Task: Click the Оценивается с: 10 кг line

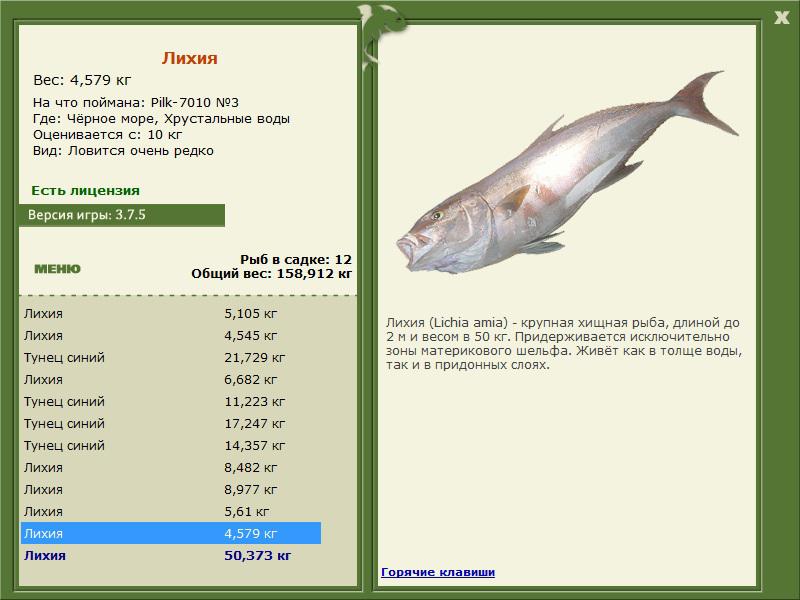Action: coord(108,135)
